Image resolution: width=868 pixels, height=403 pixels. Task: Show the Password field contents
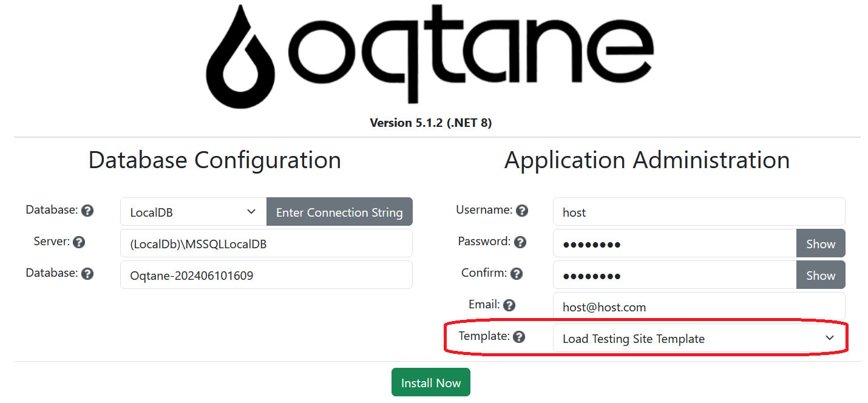[821, 243]
